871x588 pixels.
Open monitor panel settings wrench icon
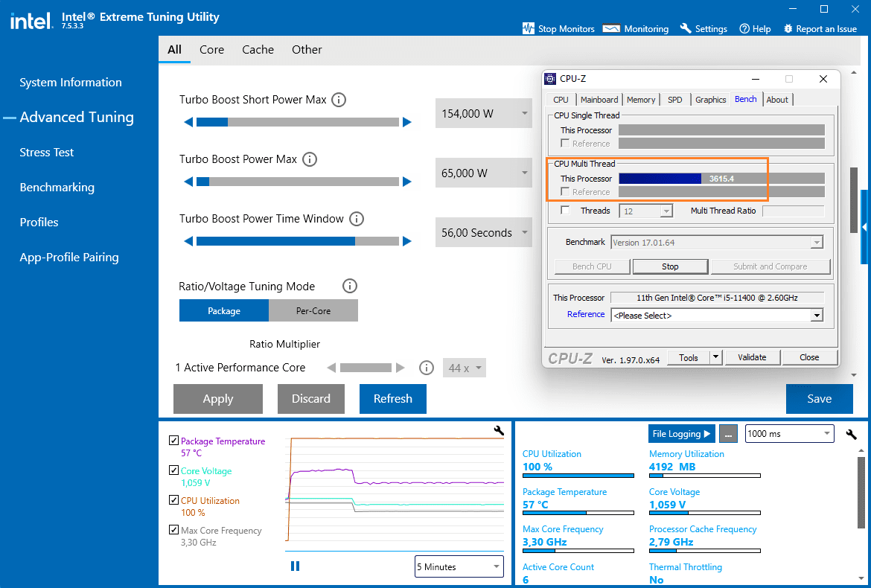851,434
